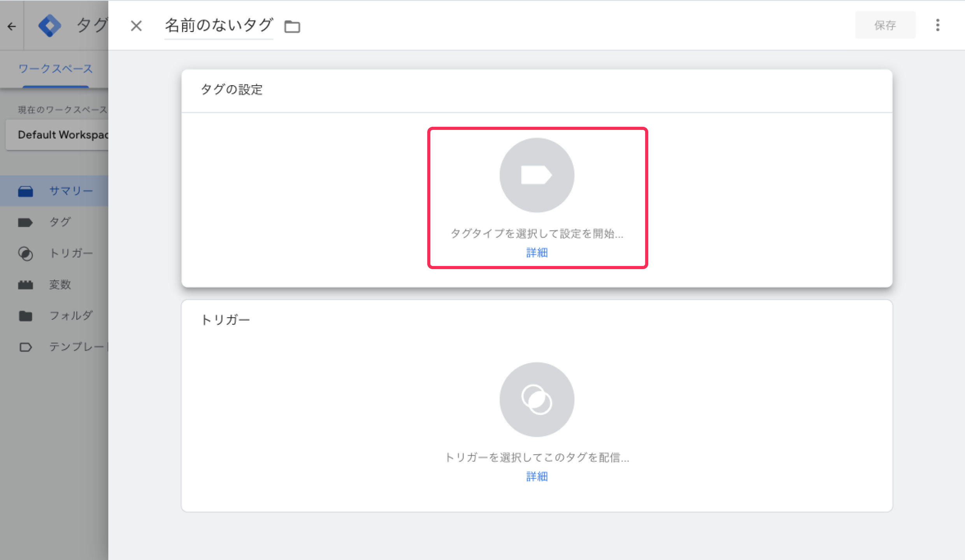Click the タグタイプを選択して設定を開始 text

pyautogui.click(x=537, y=233)
